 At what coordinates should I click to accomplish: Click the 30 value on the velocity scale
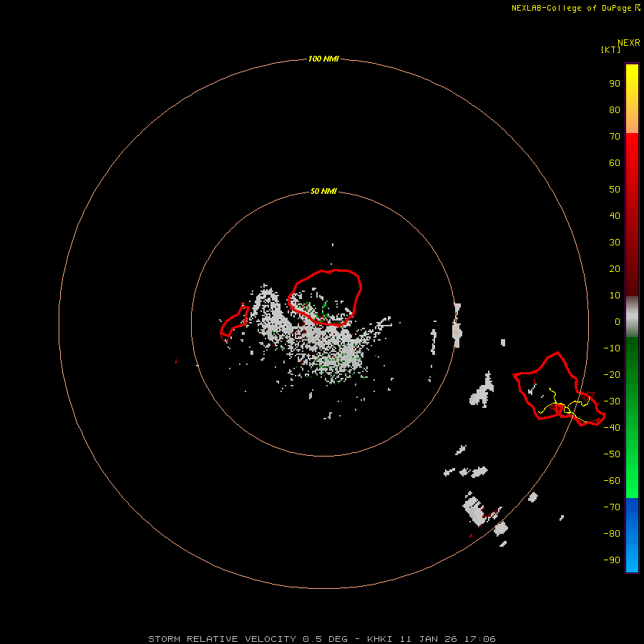pyautogui.click(x=615, y=243)
